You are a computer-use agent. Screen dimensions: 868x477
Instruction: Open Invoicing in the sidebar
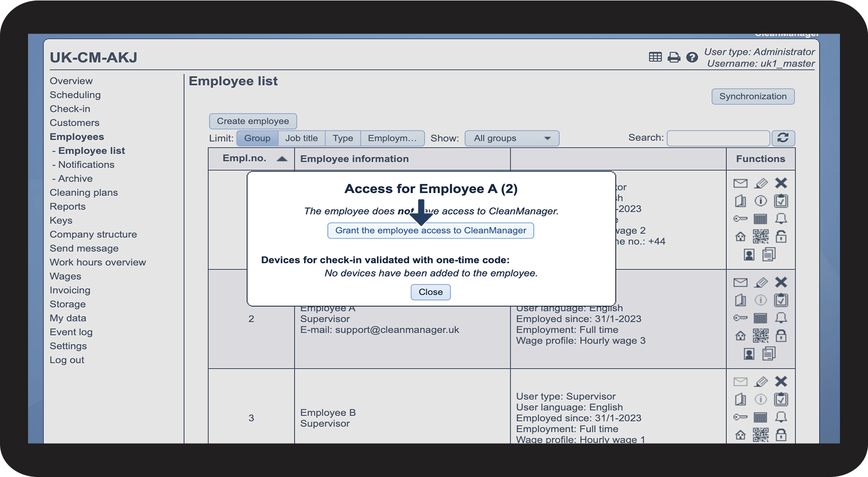[70, 290]
